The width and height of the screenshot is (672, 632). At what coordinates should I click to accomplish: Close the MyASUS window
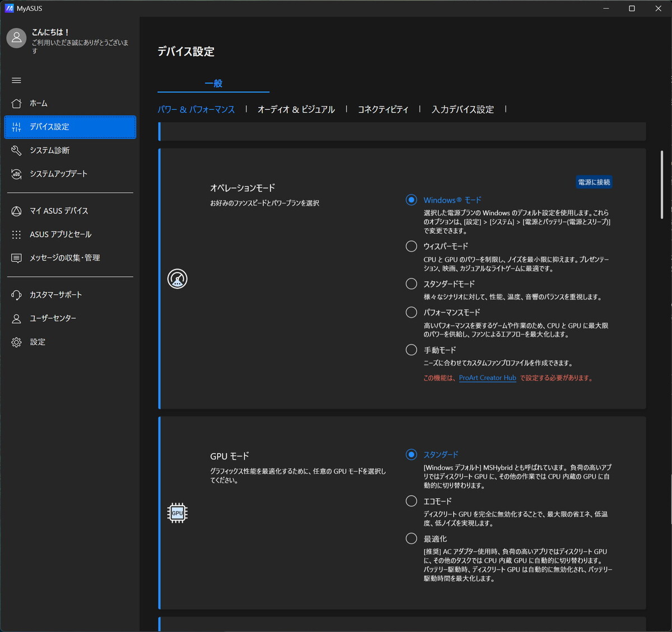[658, 8]
